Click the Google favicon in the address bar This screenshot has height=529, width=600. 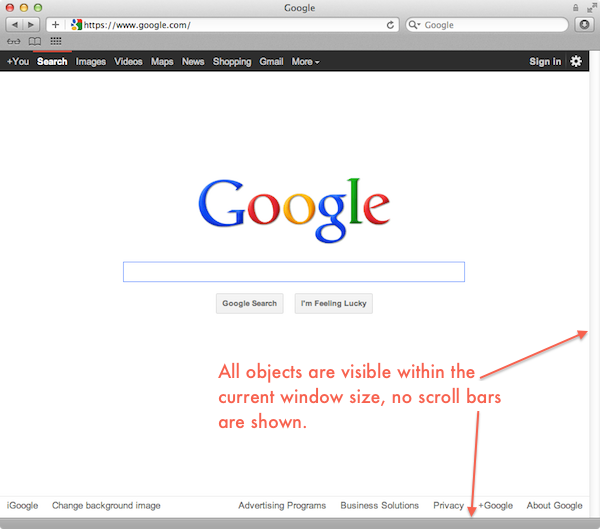click(77, 25)
